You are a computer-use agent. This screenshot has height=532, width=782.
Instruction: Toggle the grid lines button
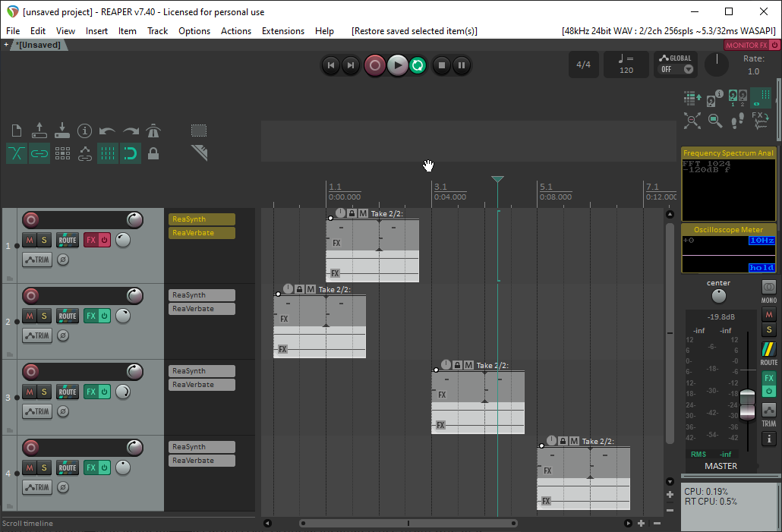(x=108, y=153)
